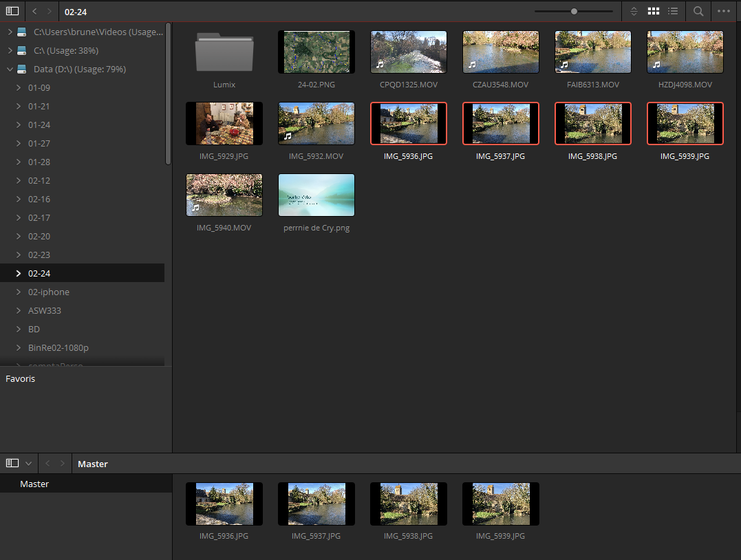Screen dimensions: 741x560
Task: Select the IMG_5940.MOV clip thumbnail
Action: click(224, 195)
